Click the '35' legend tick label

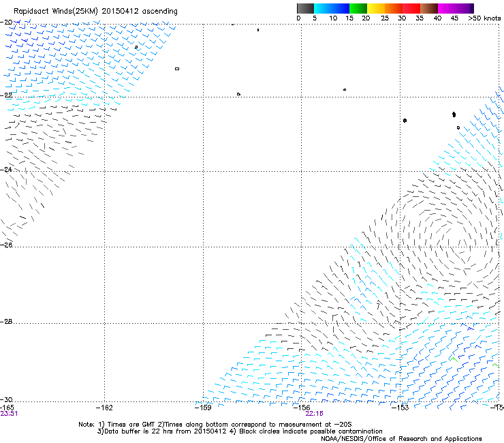[x=420, y=18]
